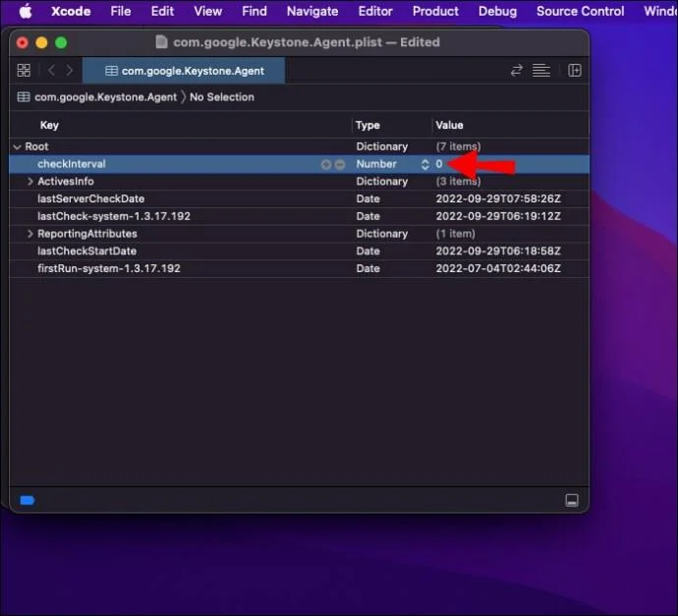678x616 pixels.
Task: Open the Xcode application menu
Action: coord(71,11)
